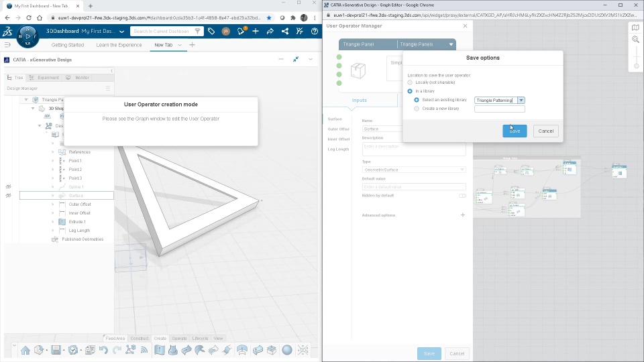
Task: Click the Home icon in bottom action bar
Action: (25, 350)
